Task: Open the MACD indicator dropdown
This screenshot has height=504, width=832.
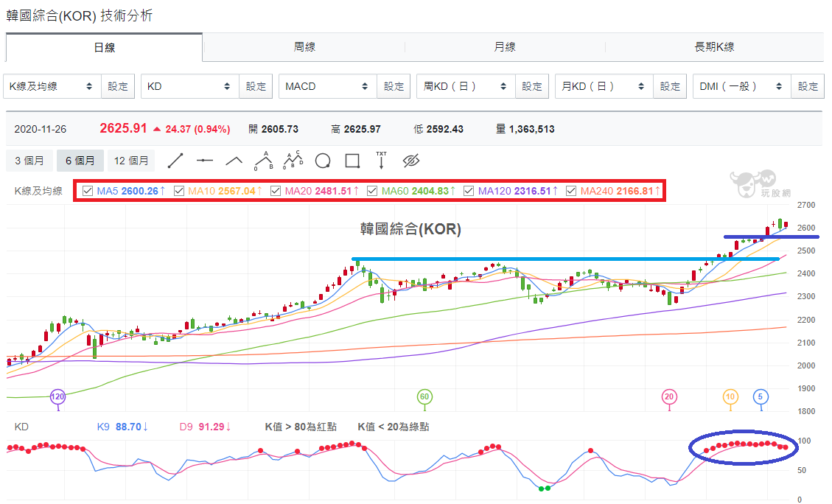Action: (328, 86)
